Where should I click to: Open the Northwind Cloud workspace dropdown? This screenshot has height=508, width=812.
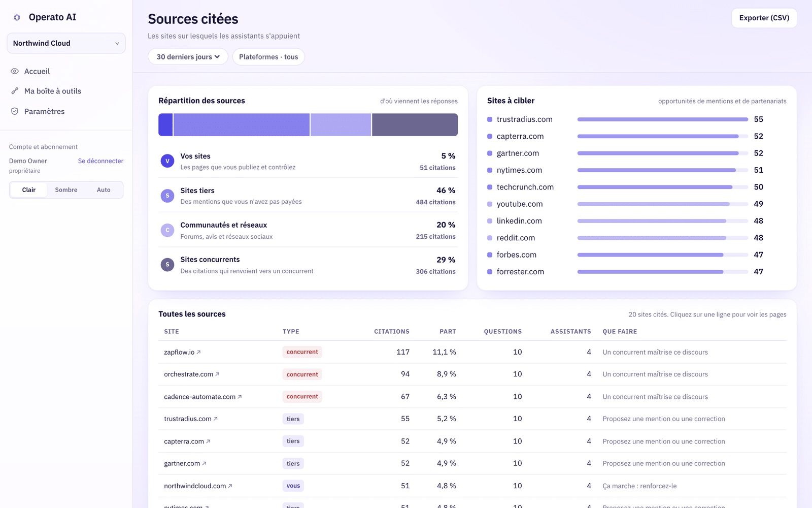(x=66, y=43)
